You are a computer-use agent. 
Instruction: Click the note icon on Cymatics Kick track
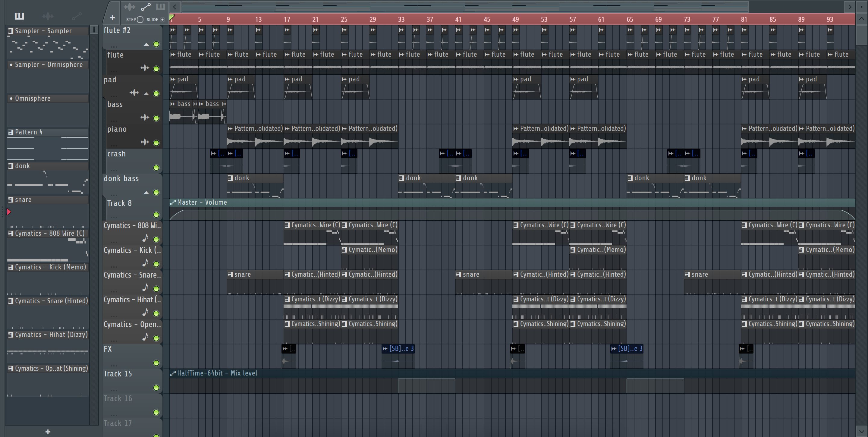point(145,263)
